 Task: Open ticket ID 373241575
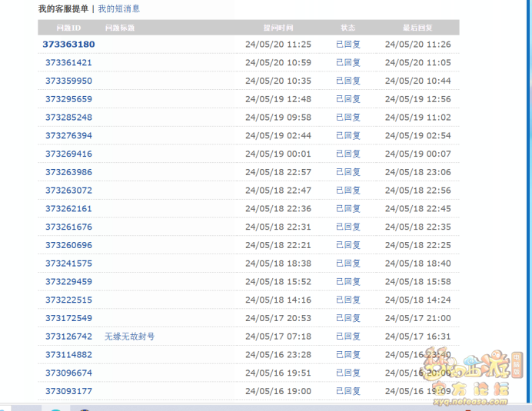click(68, 264)
